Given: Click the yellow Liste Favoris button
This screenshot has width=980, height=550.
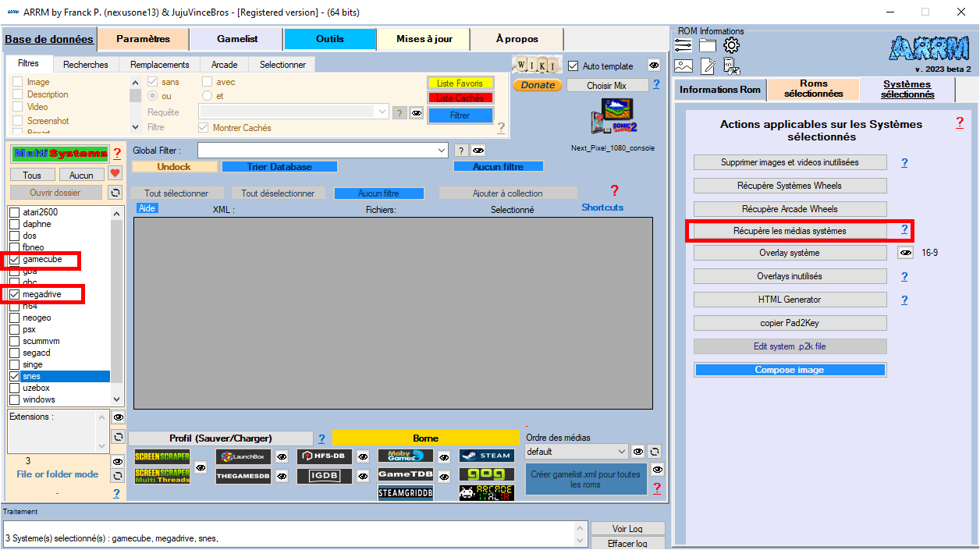Looking at the screenshot, I should tap(460, 83).
